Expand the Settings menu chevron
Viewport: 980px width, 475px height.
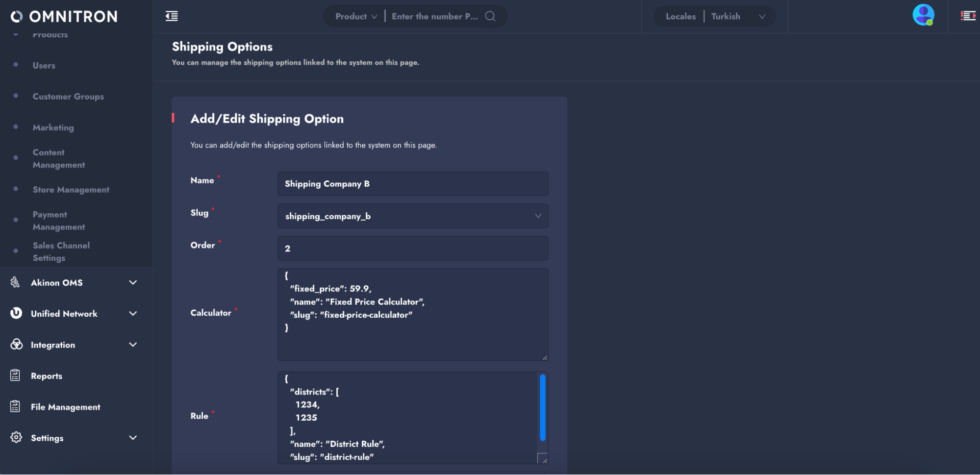click(x=132, y=438)
